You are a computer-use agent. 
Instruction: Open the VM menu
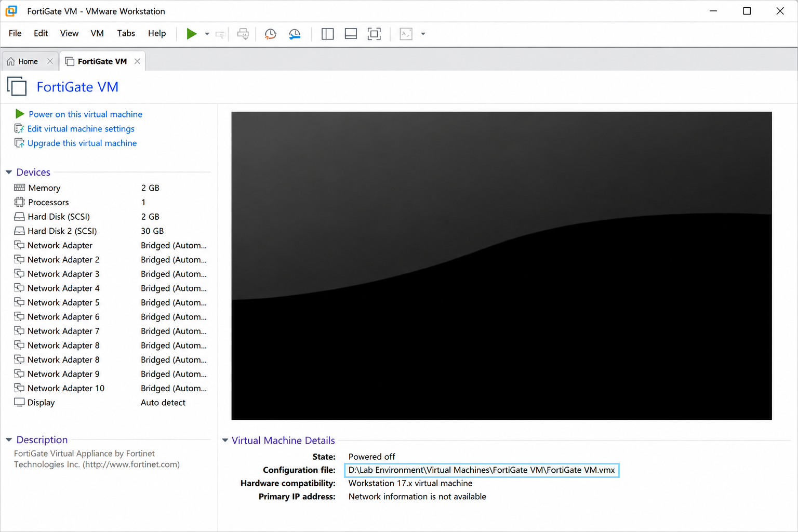click(x=97, y=33)
